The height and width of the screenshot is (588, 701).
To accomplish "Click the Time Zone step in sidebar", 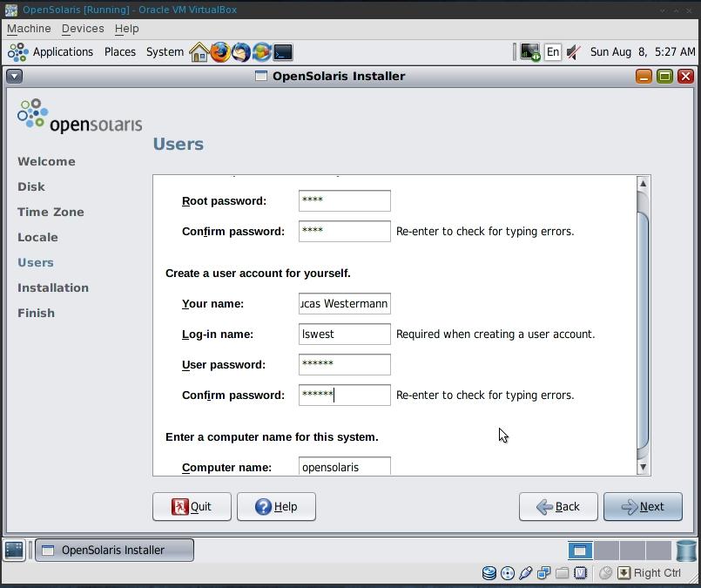I will click(x=51, y=212).
